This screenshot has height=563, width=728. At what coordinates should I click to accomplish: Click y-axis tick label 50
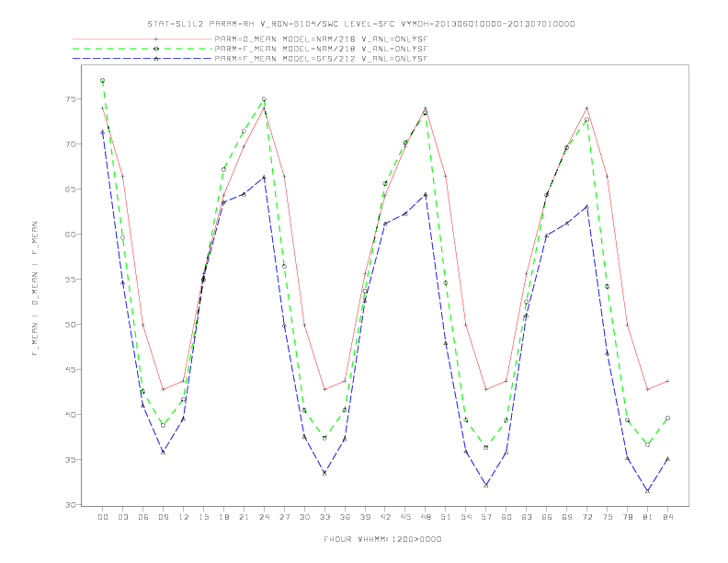click(72, 324)
